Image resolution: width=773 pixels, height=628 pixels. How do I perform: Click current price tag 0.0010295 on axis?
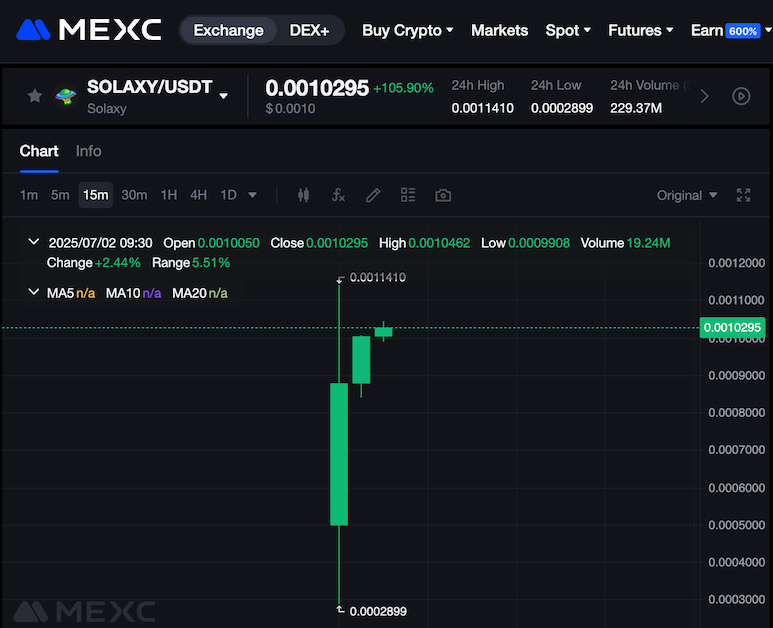point(732,327)
